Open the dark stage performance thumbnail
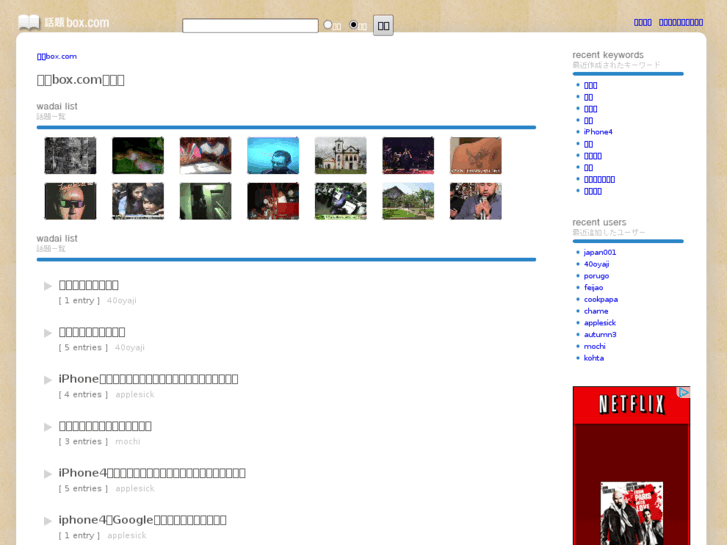 coord(408,155)
